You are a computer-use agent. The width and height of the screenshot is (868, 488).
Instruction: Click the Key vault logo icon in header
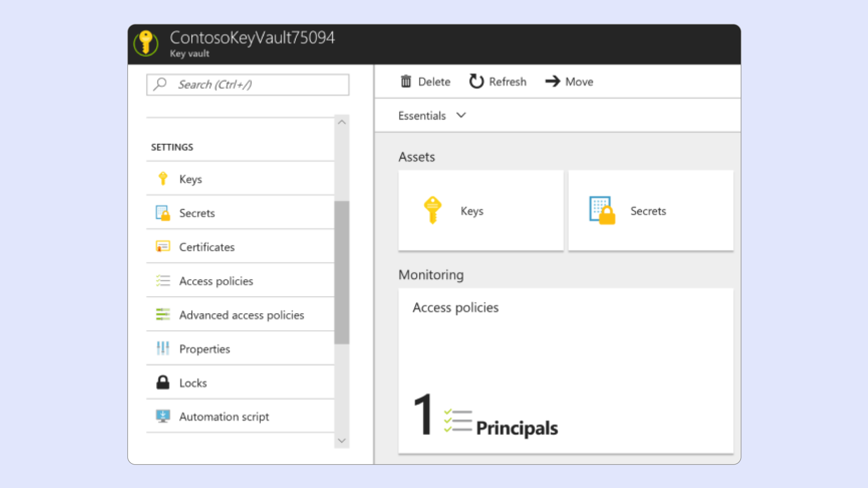point(146,43)
